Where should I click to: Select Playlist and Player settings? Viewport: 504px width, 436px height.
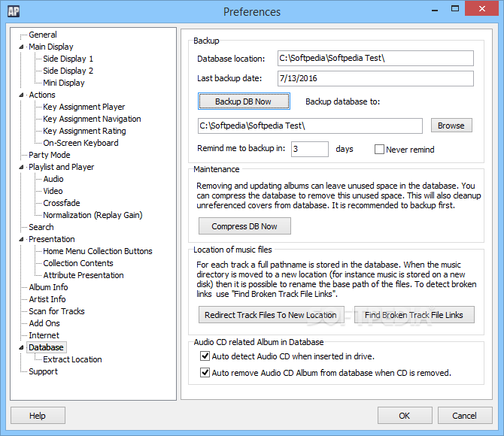coord(62,167)
